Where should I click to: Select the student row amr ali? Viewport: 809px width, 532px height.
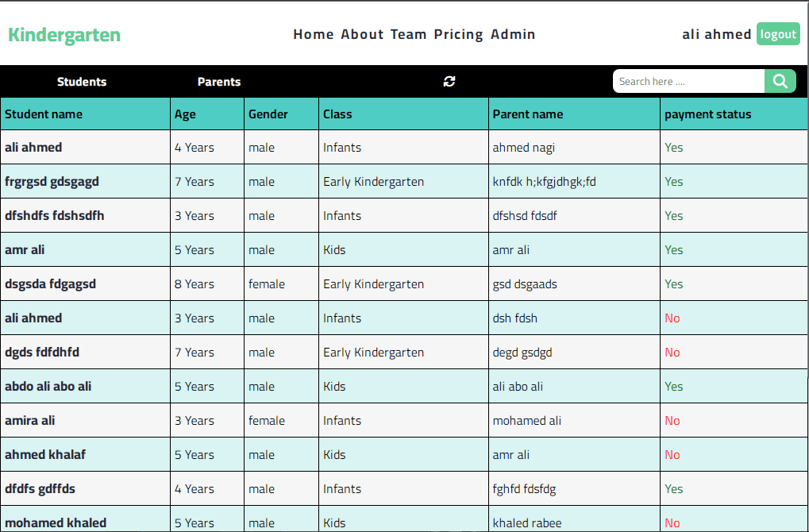pos(25,250)
